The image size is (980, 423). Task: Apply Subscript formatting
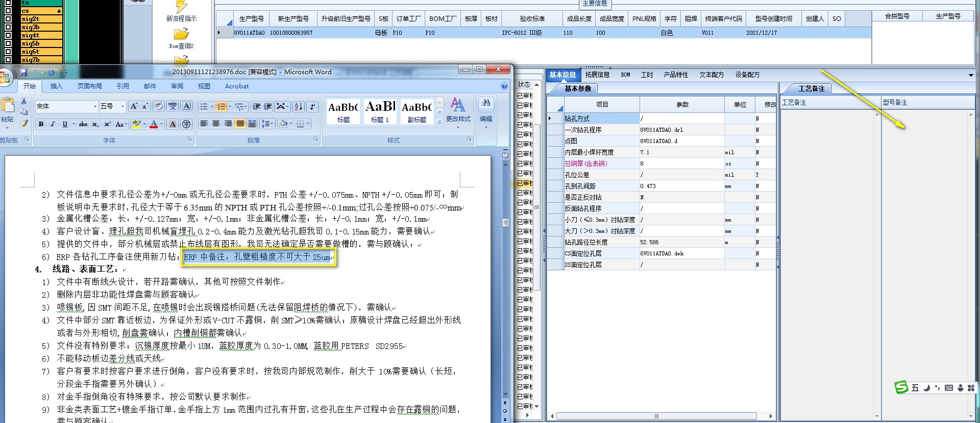[x=95, y=124]
